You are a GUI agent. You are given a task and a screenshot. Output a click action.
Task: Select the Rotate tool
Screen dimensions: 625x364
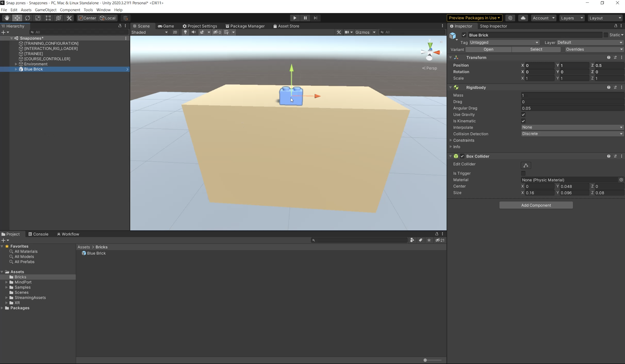point(27,18)
